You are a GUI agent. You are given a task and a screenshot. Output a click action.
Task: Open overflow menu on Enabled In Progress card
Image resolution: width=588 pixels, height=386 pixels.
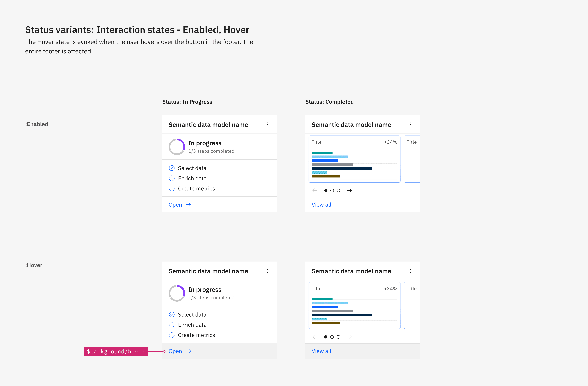point(268,125)
